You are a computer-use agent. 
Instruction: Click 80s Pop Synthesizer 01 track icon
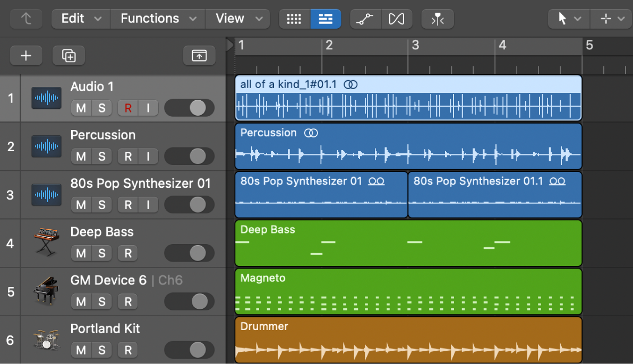(46, 195)
